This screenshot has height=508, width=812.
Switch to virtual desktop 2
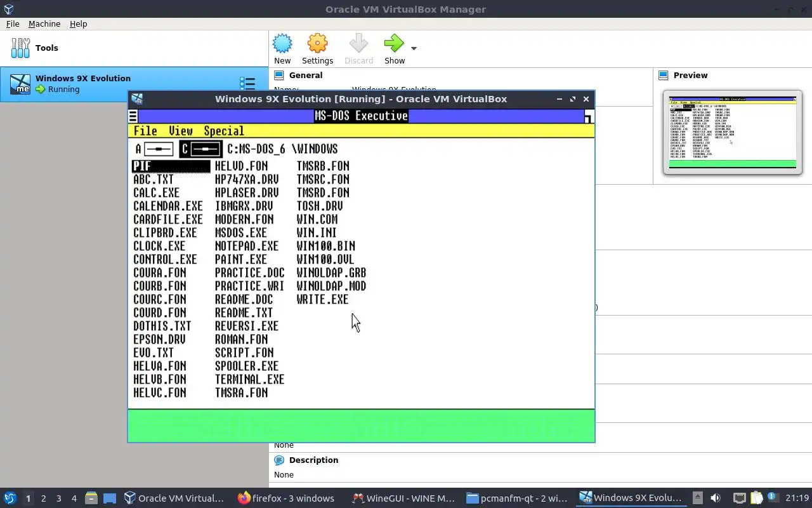(43, 498)
